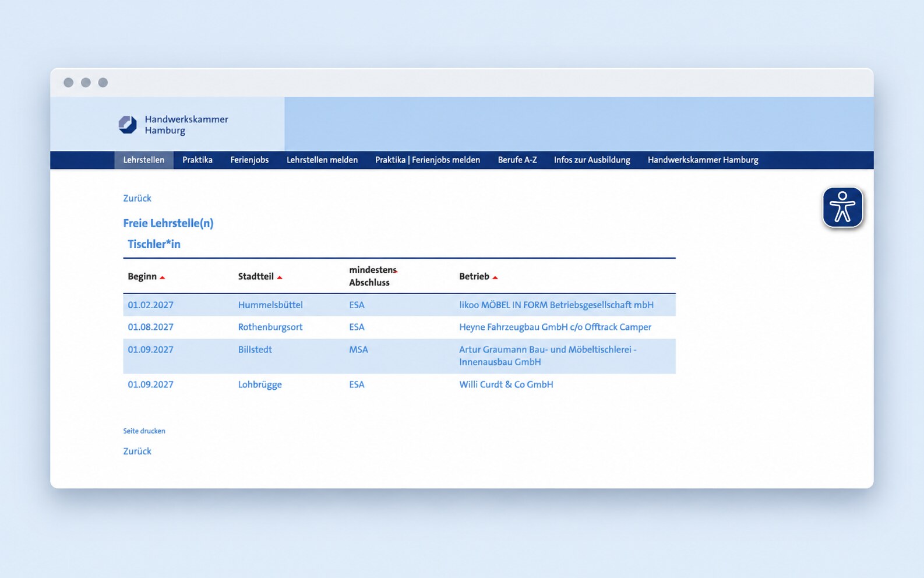This screenshot has width=924, height=578.
Task: Click ESA in Hummelsbüttel row
Action: pos(357,305)
